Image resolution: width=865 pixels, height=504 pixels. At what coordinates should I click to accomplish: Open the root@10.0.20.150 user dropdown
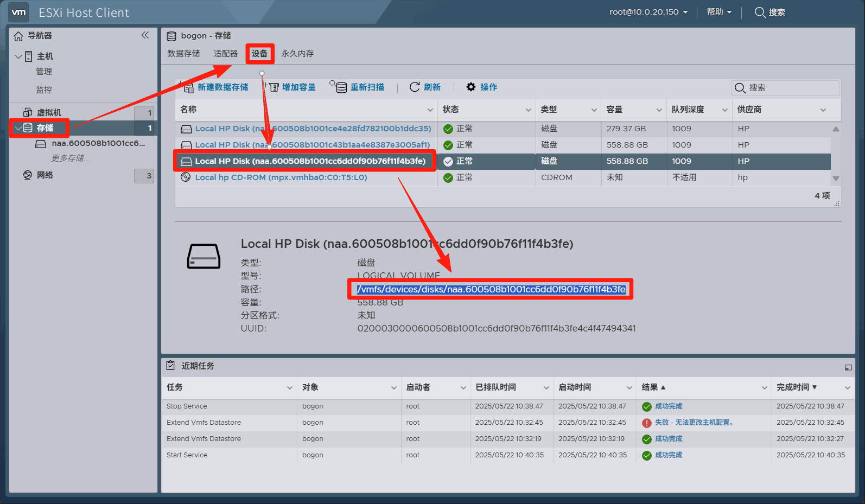648,12
